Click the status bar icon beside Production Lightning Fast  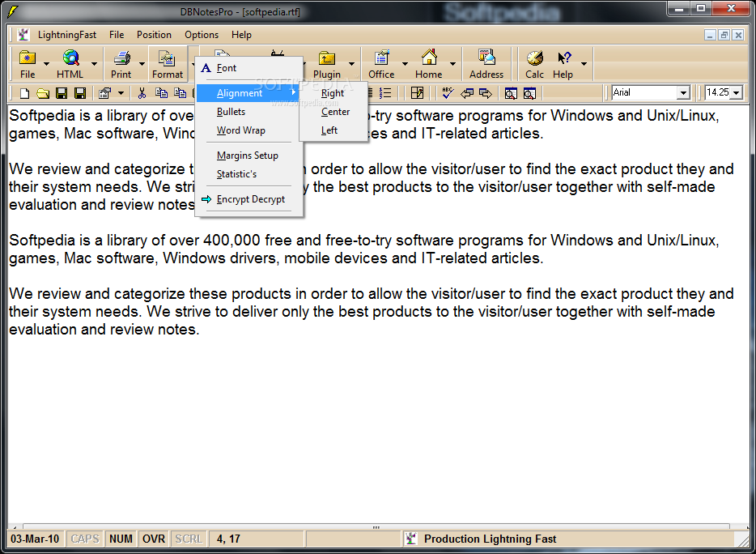pos(411,539)
